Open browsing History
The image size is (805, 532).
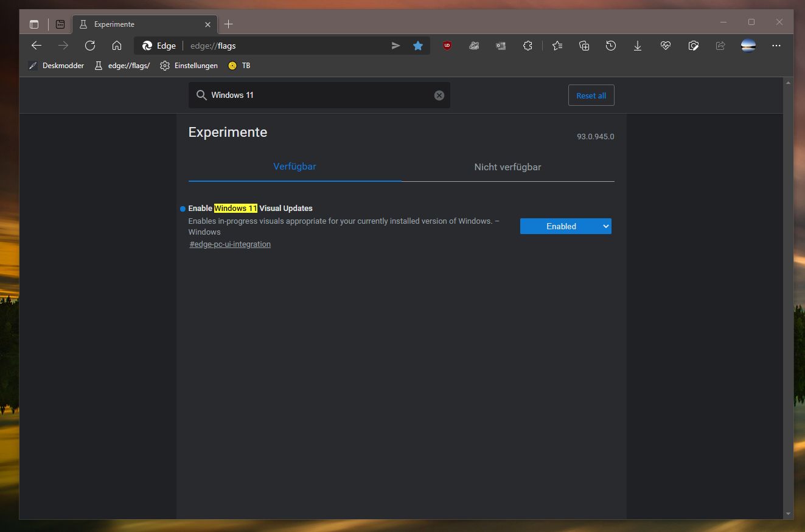(611, 46)
